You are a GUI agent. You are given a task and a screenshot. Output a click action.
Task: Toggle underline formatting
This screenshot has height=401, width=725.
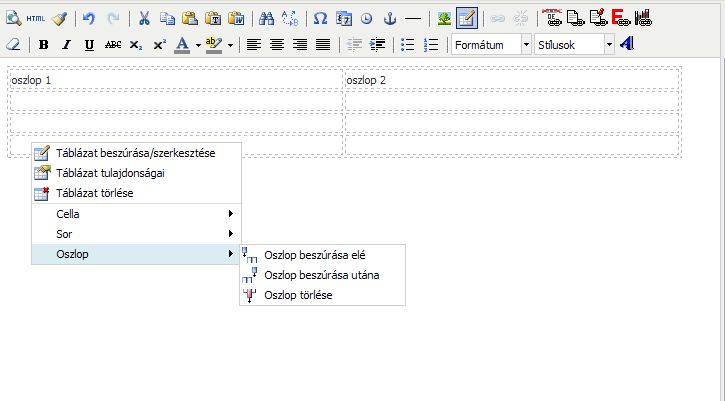(x=89, y=45)
